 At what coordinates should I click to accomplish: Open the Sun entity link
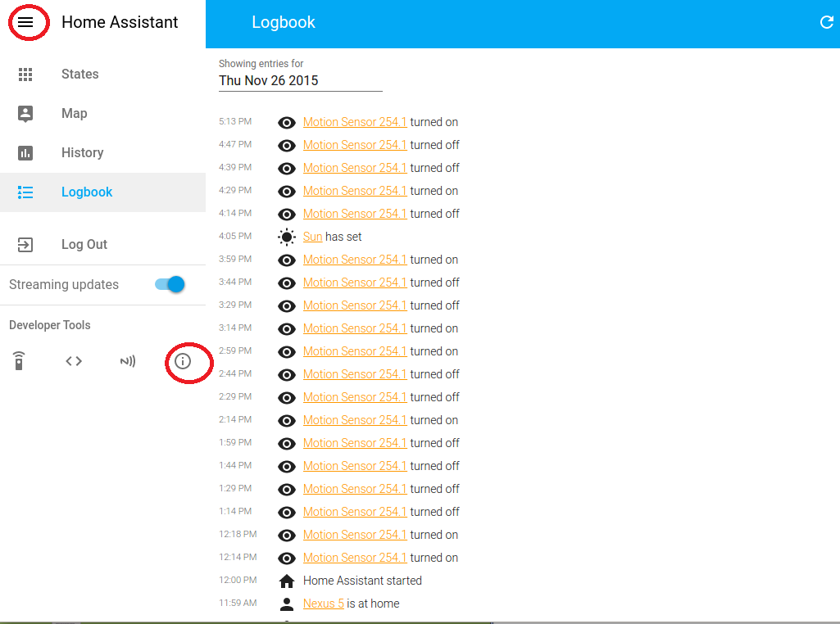(312, 236)
